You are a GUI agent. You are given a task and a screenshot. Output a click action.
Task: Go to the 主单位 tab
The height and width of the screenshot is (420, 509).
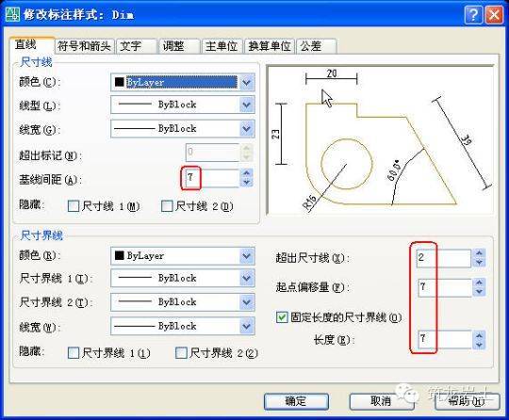(222, 46)
